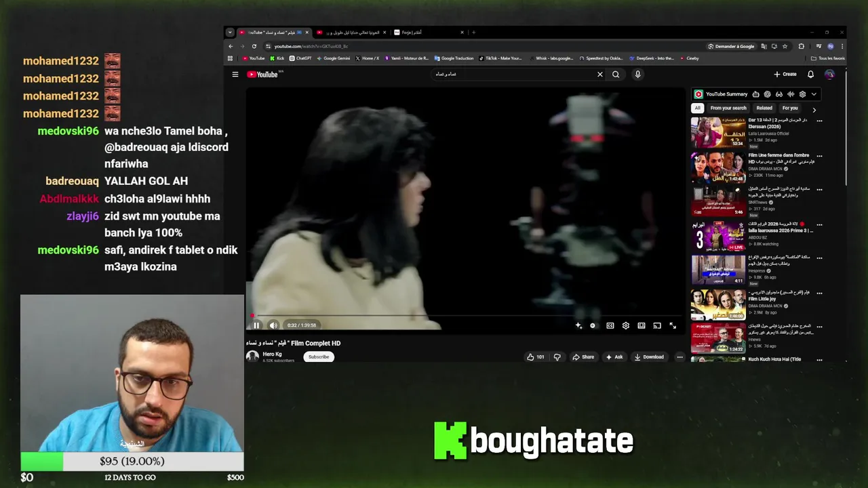
Task: Reload the page in Chrome
Action: [254, 46]
